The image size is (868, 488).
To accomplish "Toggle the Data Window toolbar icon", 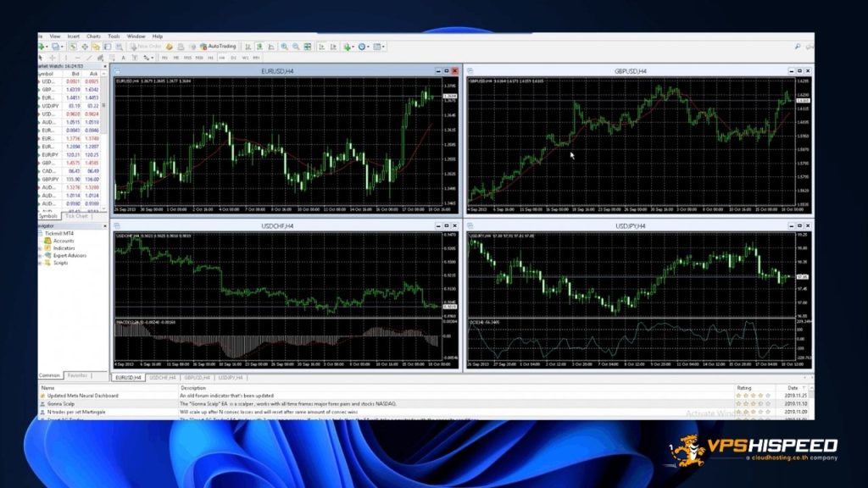I will (85, 47).
